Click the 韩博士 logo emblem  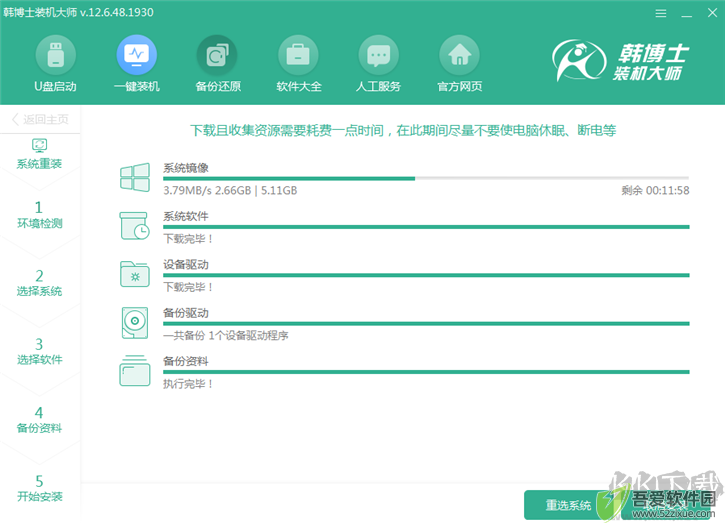click(x=579, y=60)
